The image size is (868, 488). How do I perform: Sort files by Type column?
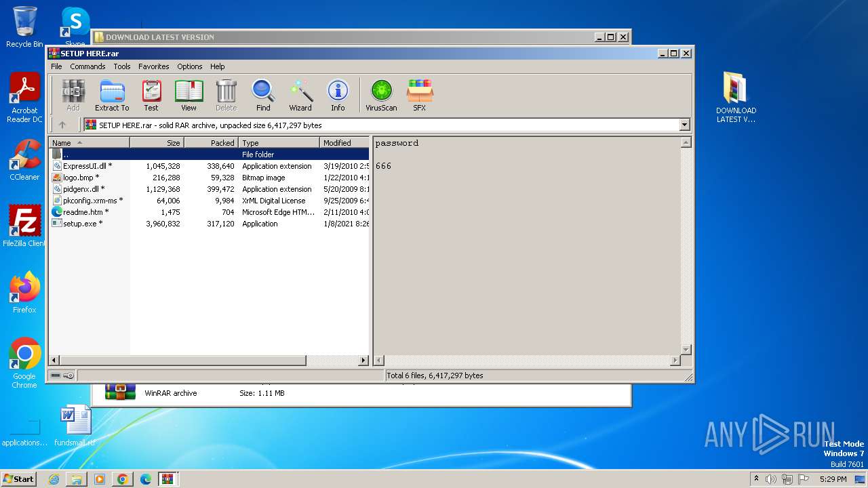279,143
